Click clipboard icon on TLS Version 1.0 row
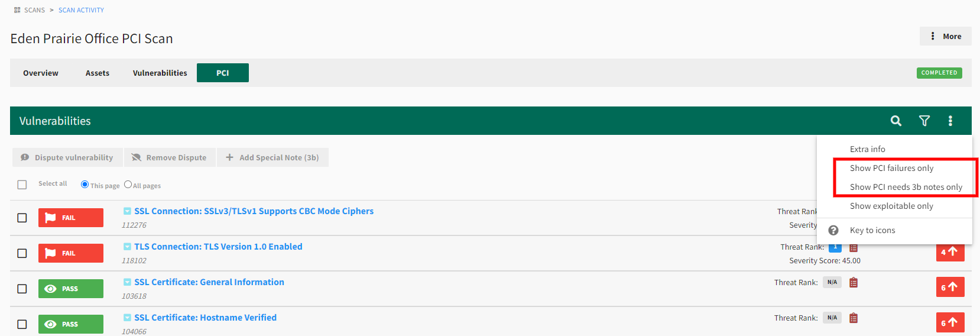Image resolution: width=980 pixels, height=336 pixels. [x=853, y=247]
